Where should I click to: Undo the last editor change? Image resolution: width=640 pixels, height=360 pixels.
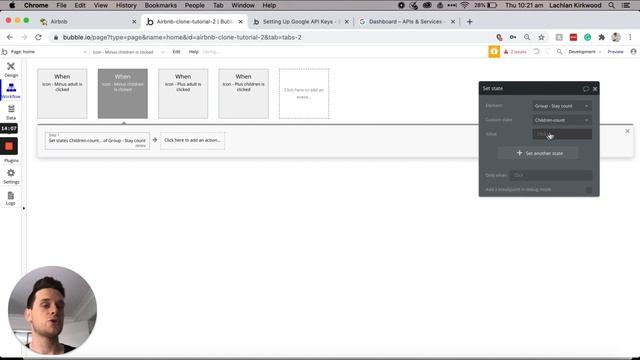click(x=536, y=52)
